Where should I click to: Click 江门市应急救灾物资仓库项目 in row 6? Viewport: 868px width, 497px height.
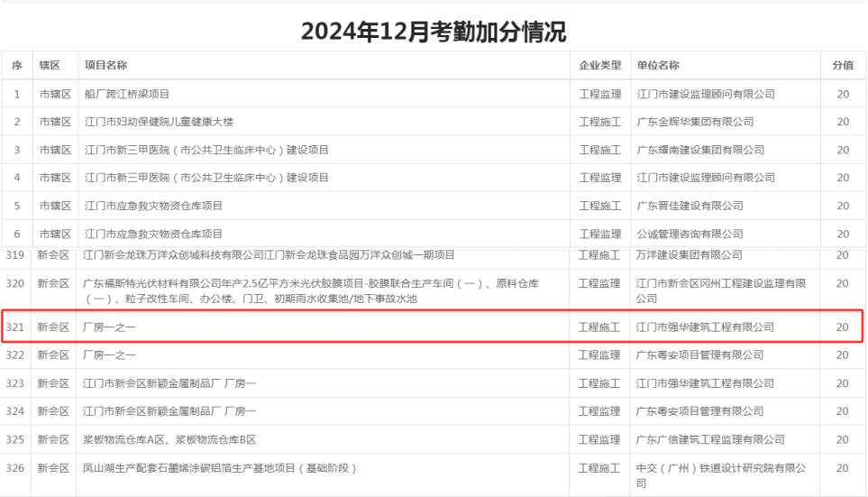point(153,235)
